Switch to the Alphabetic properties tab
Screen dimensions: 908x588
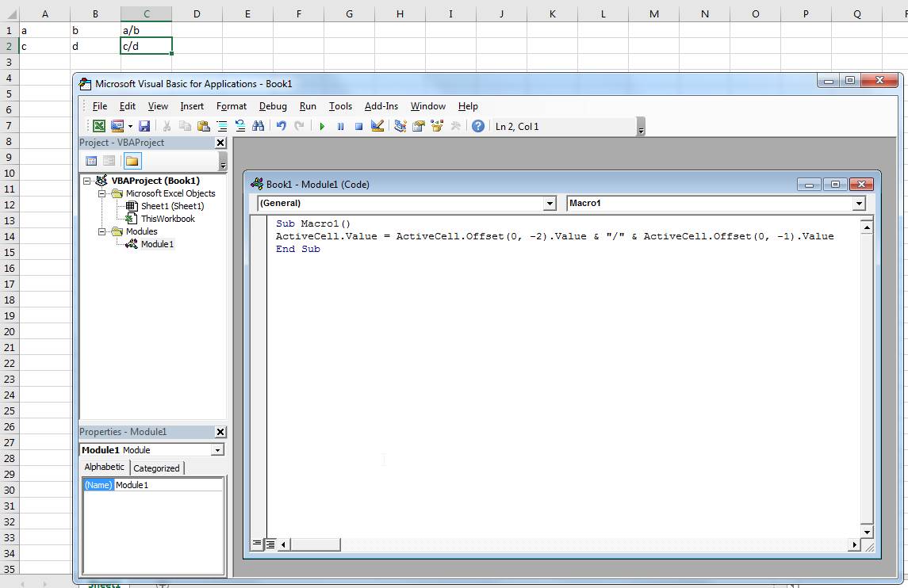coord(104,467)
